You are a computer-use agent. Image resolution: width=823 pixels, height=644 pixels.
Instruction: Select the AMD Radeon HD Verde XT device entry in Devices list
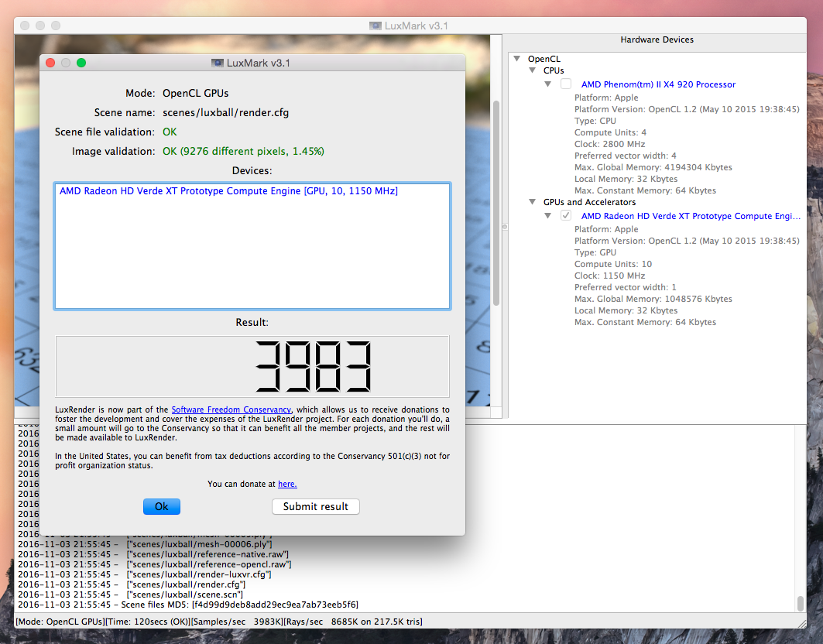coord(229,191)
